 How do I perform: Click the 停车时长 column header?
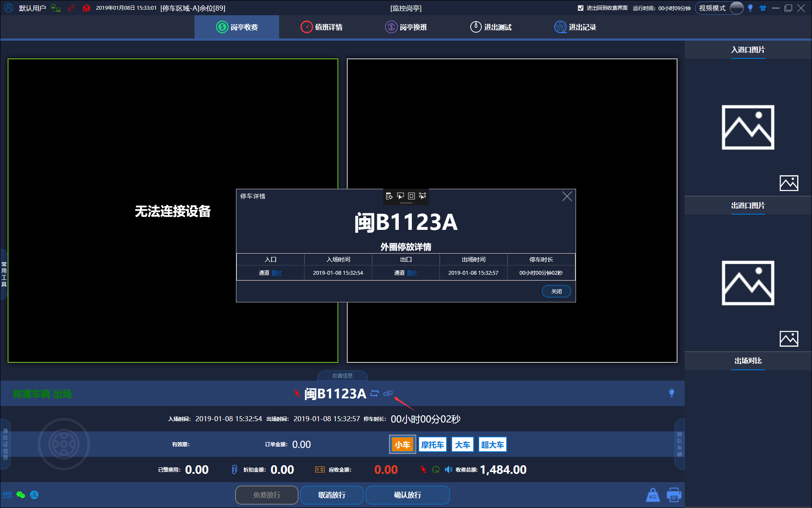pos(541,260)
